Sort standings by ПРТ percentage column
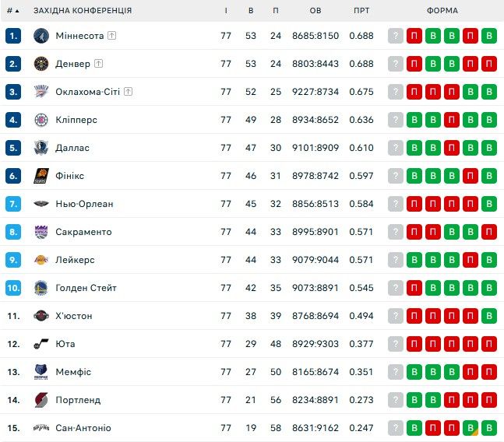The image size is (504, 442). click(x=361, y=11)
